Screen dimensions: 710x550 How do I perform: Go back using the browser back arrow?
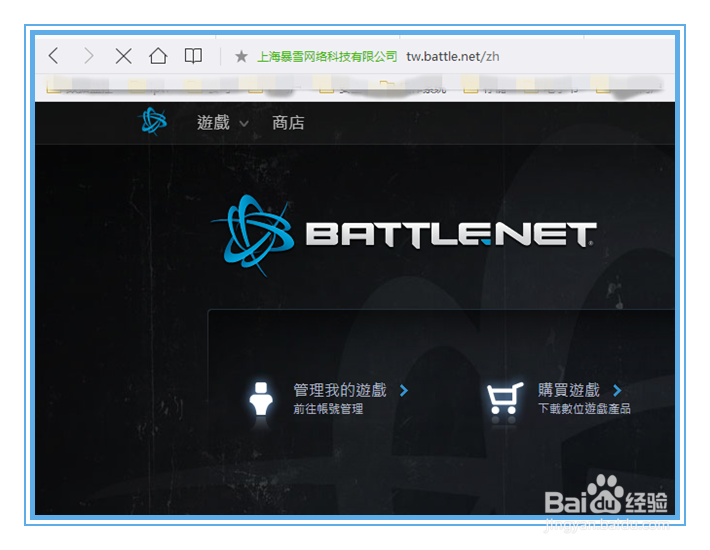click(x=53, y=56)
